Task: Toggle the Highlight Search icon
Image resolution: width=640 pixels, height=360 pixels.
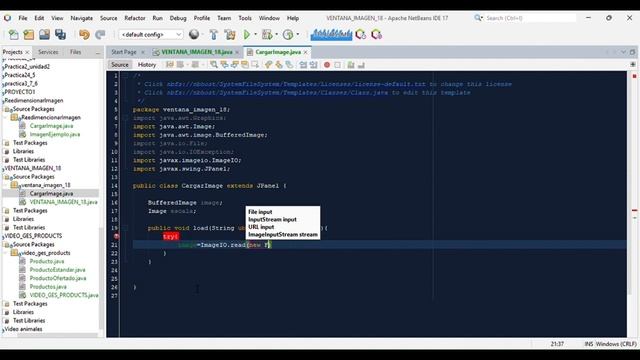Action: tap(245, 64)
